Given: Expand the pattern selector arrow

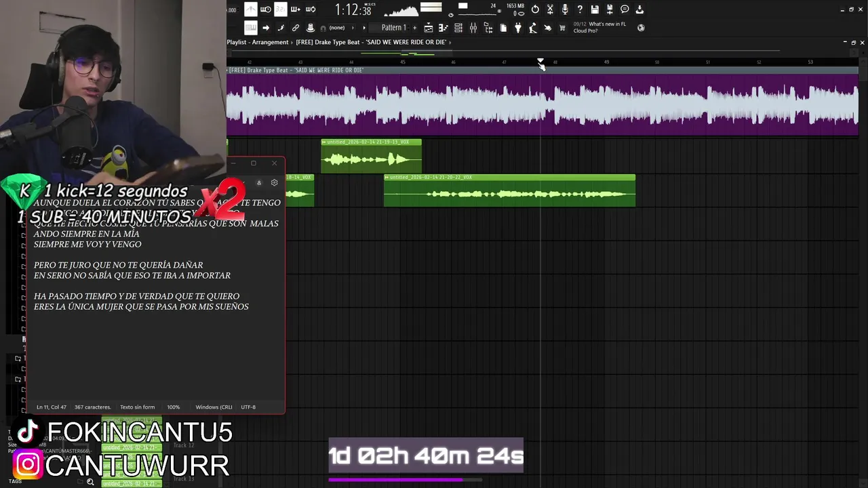Looking at the screenshot, I should coord(364,28).
